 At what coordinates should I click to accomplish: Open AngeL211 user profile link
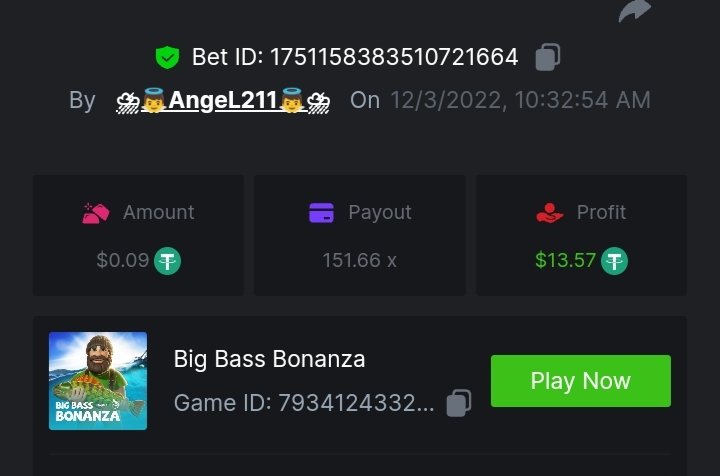[x=223, y=100]
